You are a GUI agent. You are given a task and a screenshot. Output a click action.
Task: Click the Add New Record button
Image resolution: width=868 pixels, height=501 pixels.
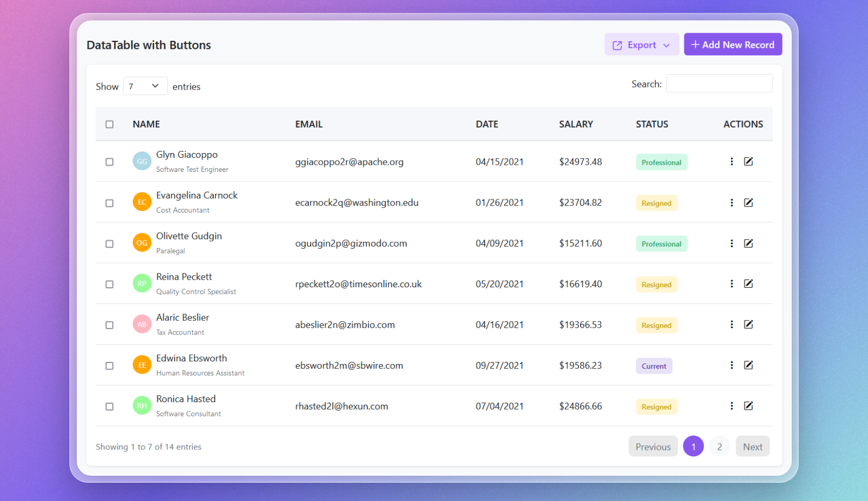(733, 45)
